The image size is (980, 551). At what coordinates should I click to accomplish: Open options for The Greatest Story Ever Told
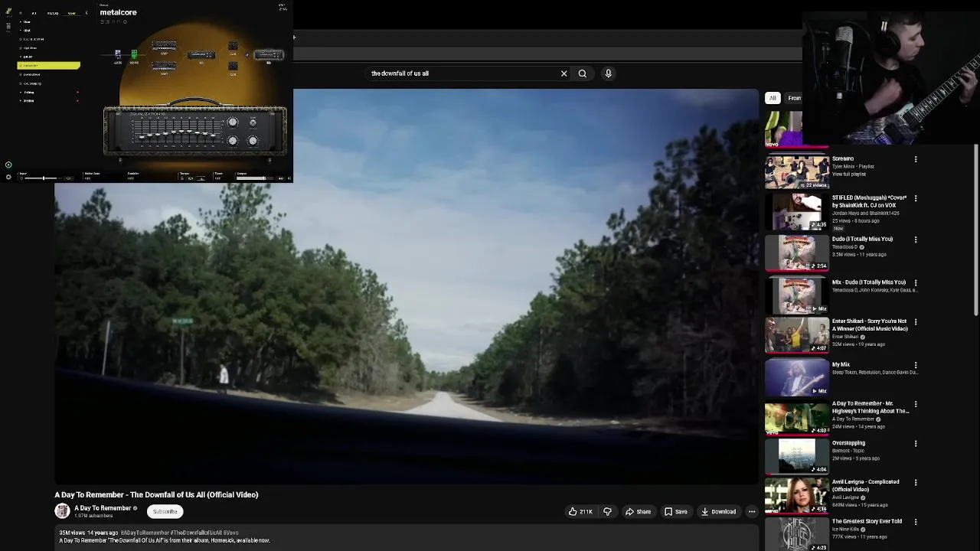(x=916, y=522)
